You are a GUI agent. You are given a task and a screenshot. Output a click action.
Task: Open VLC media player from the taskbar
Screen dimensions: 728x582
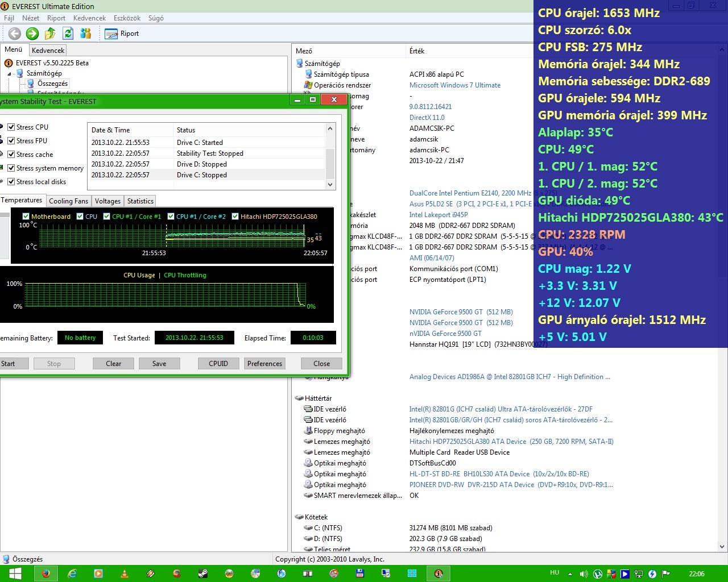pyautogui.click(x=125, y=573)
